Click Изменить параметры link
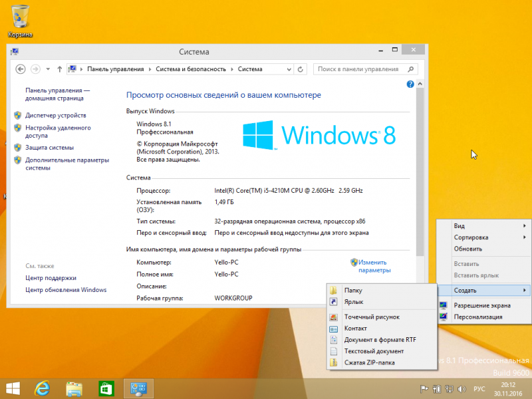Screen dimensions: 532x399 (374, 267)
